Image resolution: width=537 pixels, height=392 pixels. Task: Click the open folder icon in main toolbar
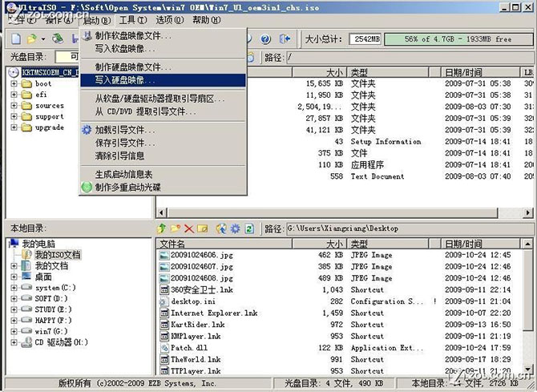(x=30, y=38)
